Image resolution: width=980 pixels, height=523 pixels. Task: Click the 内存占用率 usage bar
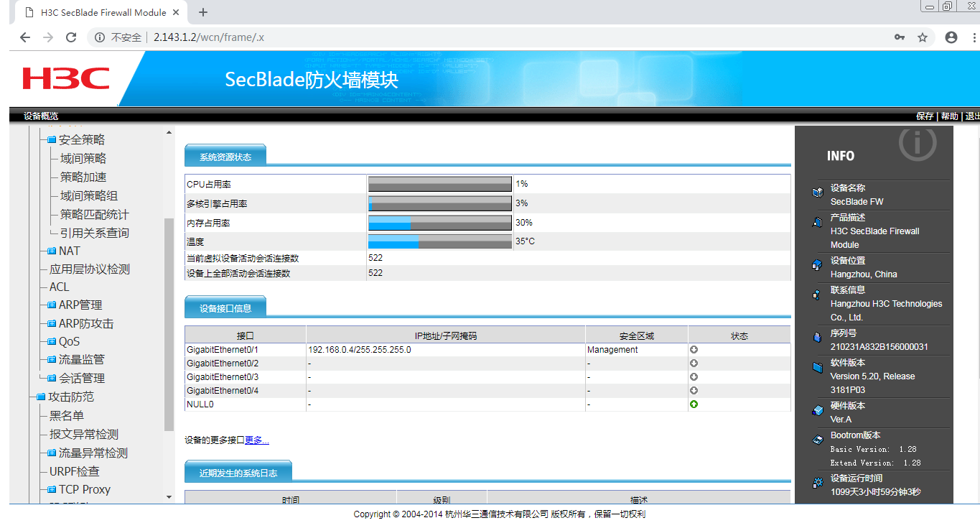440,223
